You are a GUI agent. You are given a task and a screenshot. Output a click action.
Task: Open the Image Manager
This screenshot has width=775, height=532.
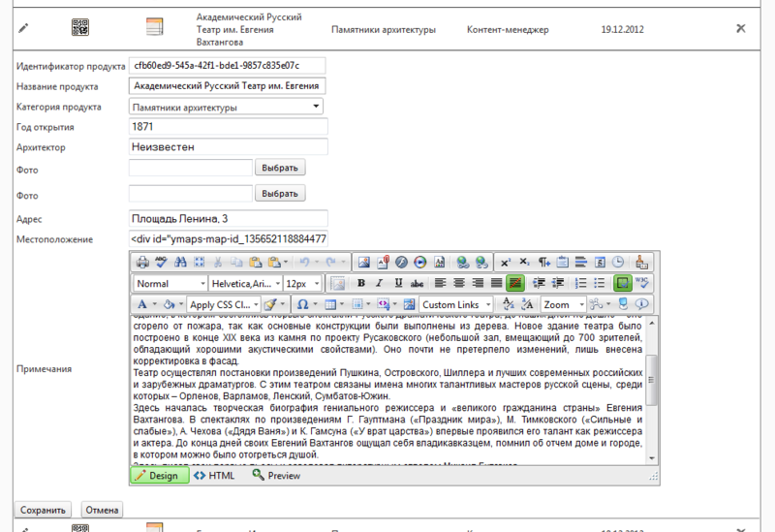[x=364, y=262]
